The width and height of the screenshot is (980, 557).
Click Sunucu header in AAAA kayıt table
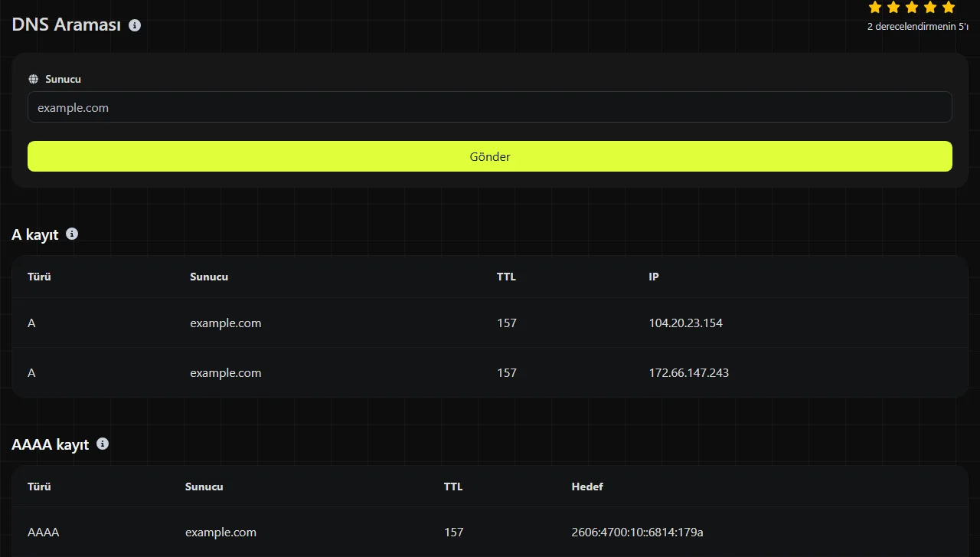204,487
